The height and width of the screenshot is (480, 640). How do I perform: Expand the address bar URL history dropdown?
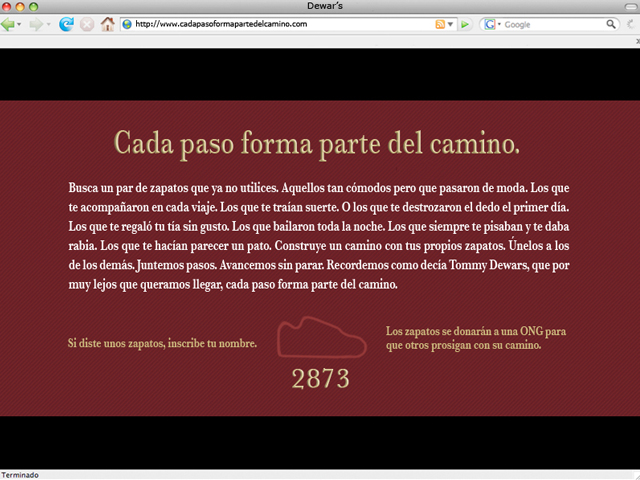452,24
